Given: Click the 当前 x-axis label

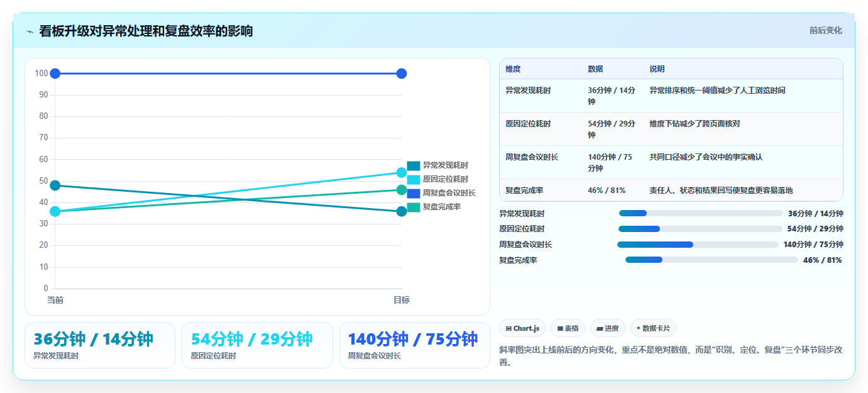Looking at the screenshot, I should pos(55,301).
